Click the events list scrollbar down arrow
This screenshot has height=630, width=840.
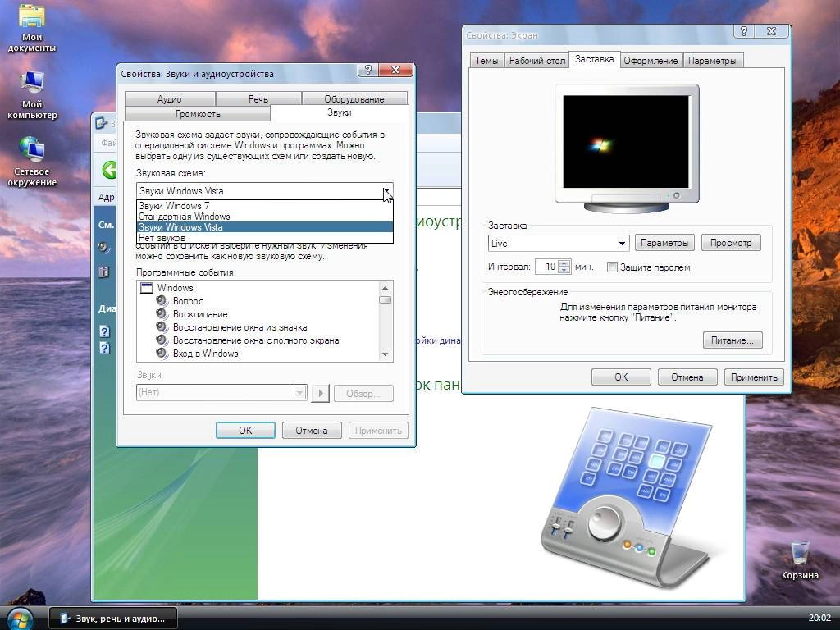pos(386,354)
